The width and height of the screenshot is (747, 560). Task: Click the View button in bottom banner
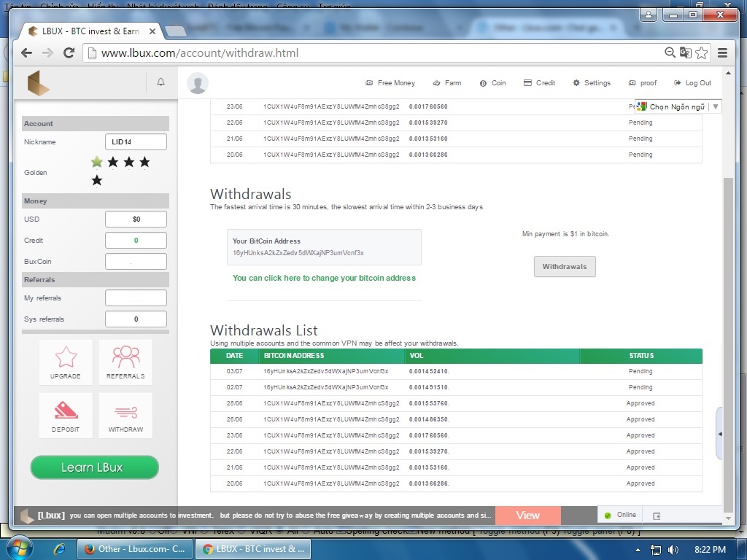528,516
